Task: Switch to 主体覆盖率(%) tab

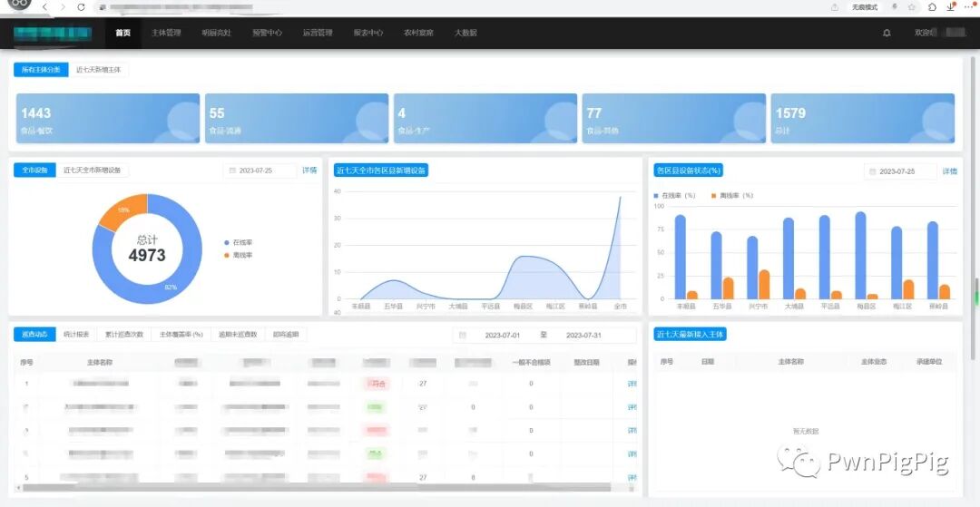Action: 181,335
